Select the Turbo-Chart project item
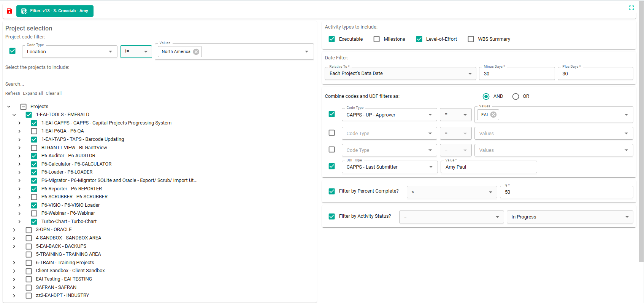 (69, 222)
